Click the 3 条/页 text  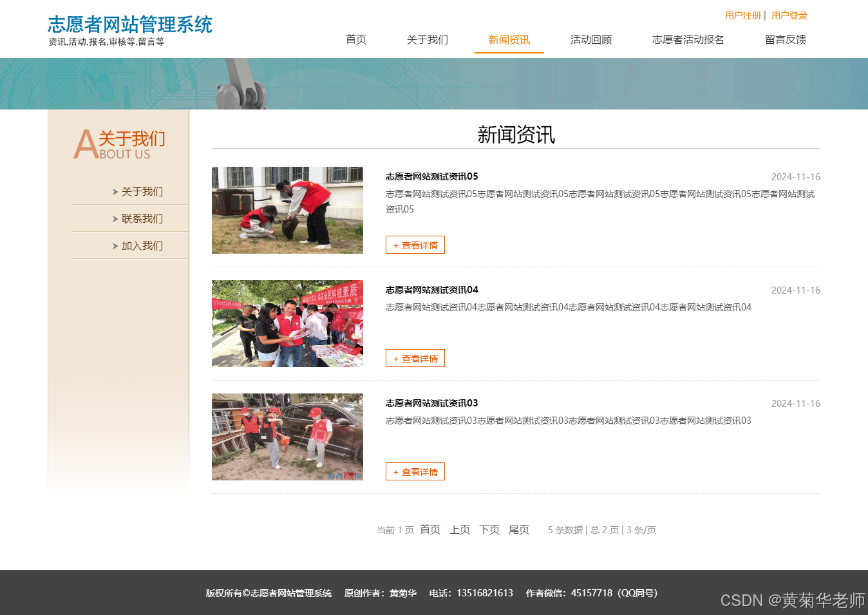tap(641, 530)
